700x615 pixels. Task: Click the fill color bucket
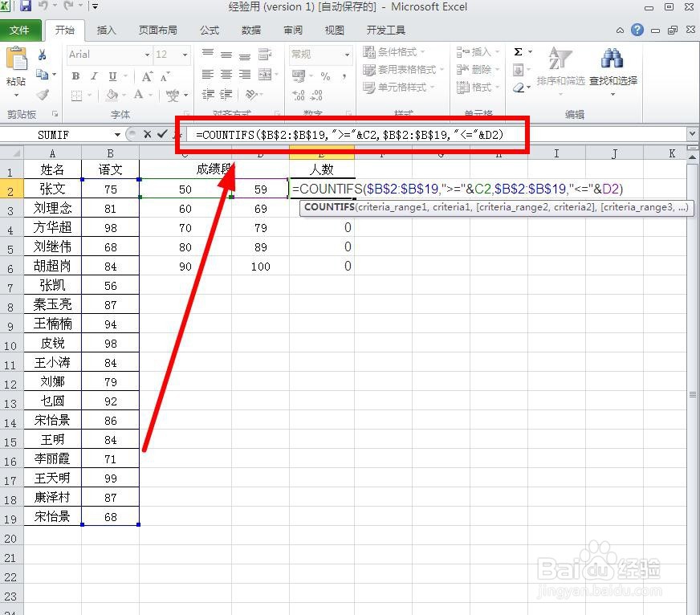click(x=112, y=95)
